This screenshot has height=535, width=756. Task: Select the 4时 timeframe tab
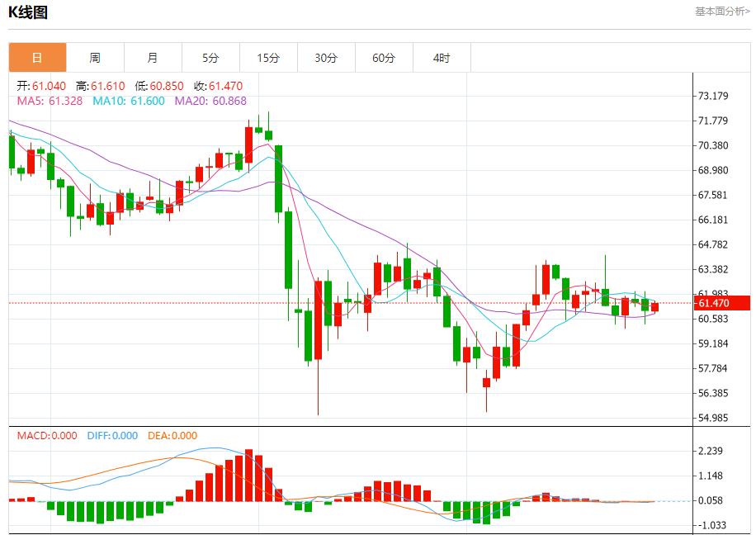[442, 58]
